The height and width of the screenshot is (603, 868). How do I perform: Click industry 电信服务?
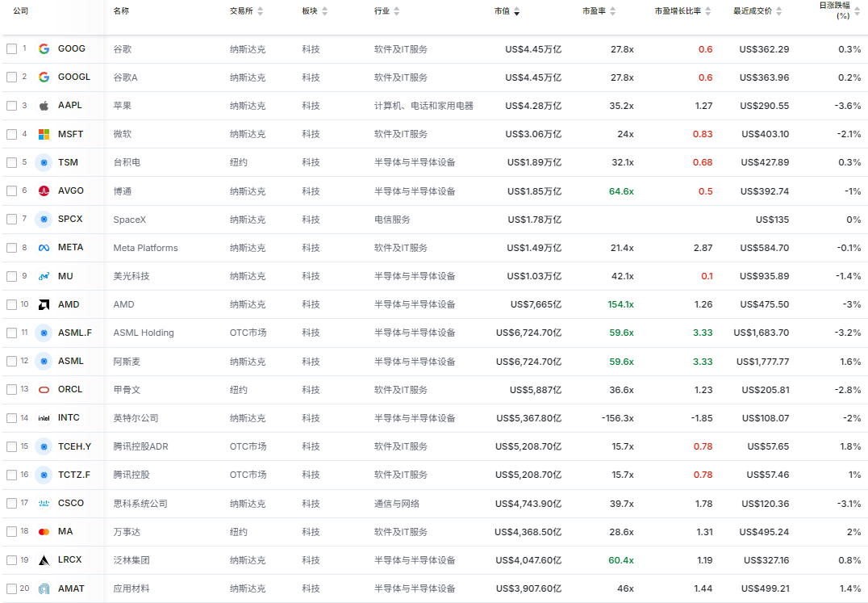(x=392, y=220)
